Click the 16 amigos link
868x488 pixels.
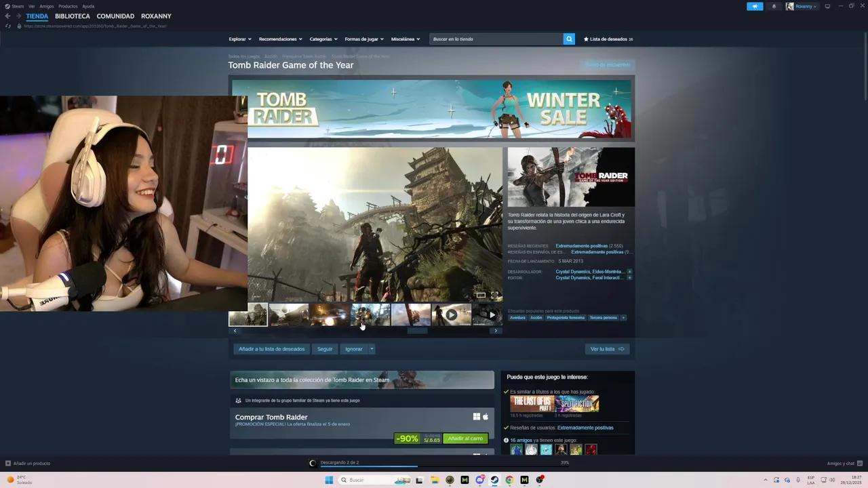point(520,440)
